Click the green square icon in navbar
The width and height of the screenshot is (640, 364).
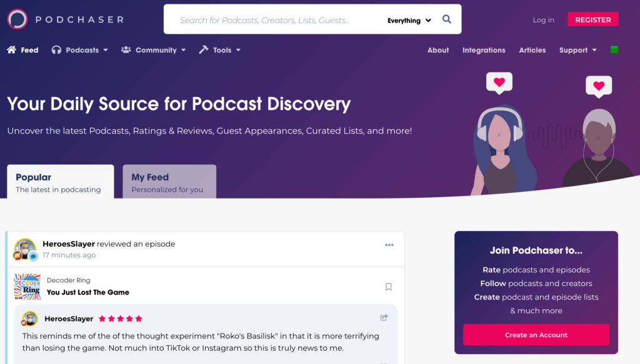pos(614,50)
